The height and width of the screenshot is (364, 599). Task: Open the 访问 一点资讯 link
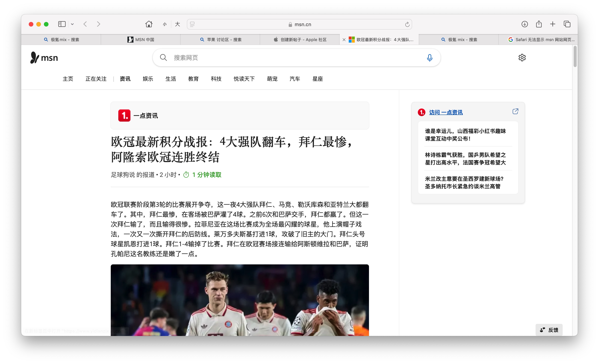[446, 112]
